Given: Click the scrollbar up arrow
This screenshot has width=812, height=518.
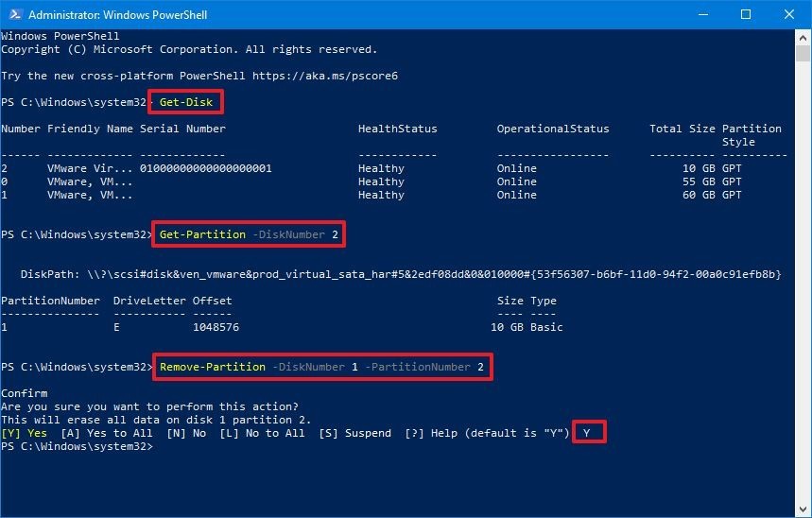Looking at the screenshot, I should 803,37.
